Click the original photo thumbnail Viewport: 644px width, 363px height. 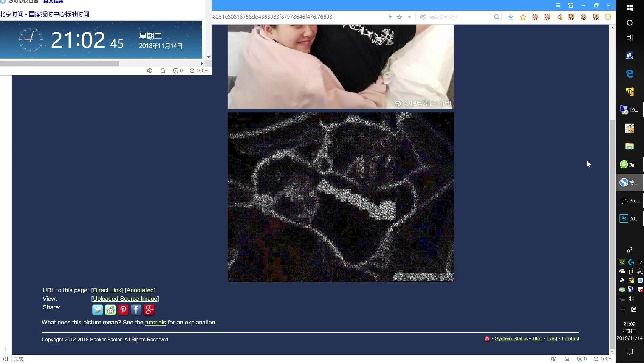(341, 67)
